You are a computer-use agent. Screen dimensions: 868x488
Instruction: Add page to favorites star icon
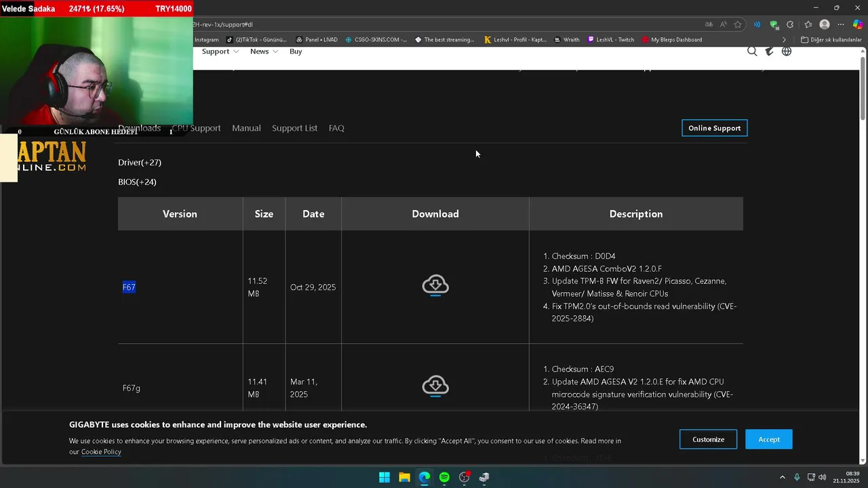(738, 24)
